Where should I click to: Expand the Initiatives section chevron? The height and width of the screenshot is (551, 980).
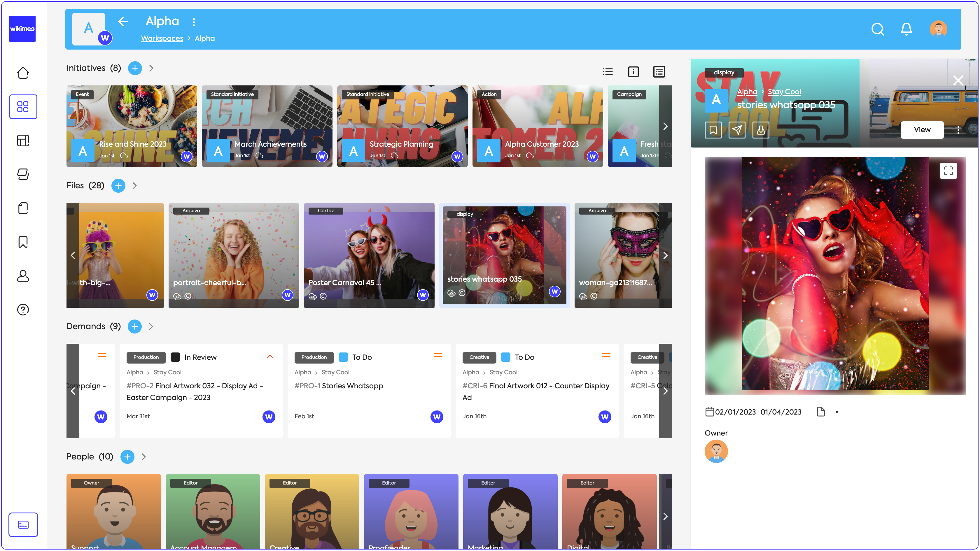click(151, 68)
